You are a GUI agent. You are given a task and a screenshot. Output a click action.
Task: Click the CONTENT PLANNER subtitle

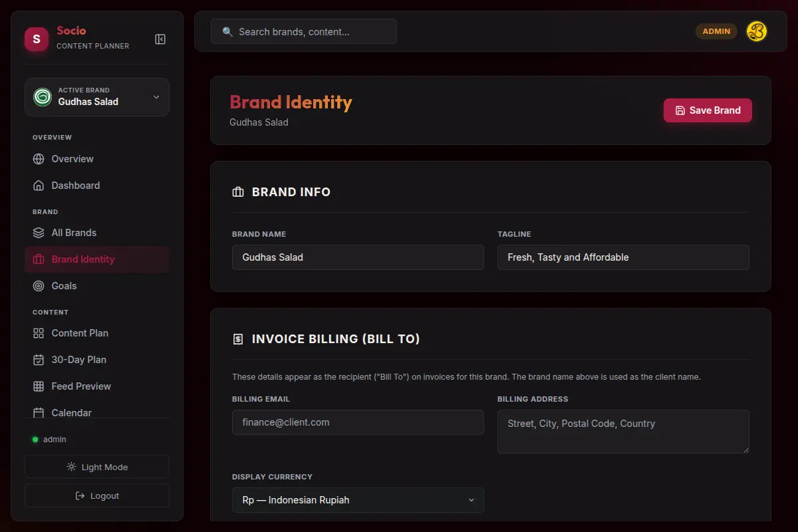pyautogui.click(x=93, y=46)
